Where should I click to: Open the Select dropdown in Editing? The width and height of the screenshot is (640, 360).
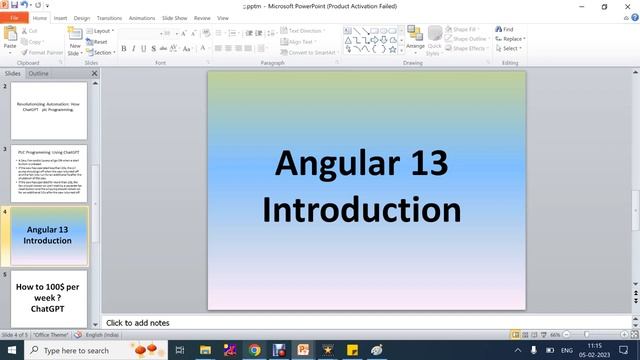[509, 48]
